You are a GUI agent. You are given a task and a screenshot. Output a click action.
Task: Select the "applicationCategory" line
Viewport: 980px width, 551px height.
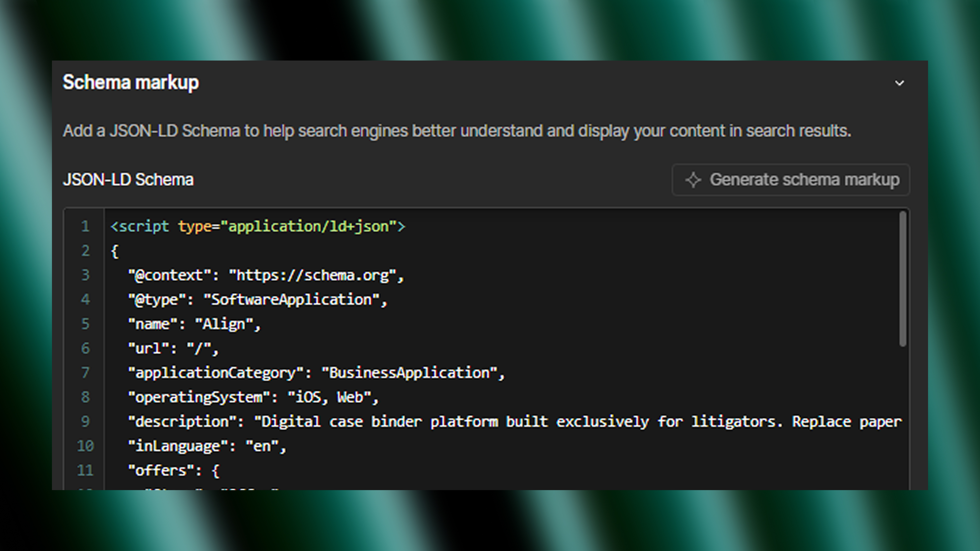click(x=316, y=372)
